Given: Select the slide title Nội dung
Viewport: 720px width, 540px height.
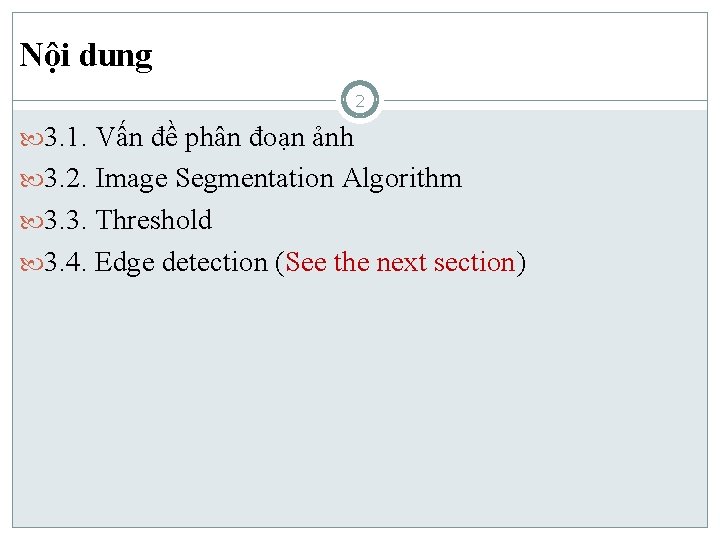Looking at the screenshot, I should [86, 56].
